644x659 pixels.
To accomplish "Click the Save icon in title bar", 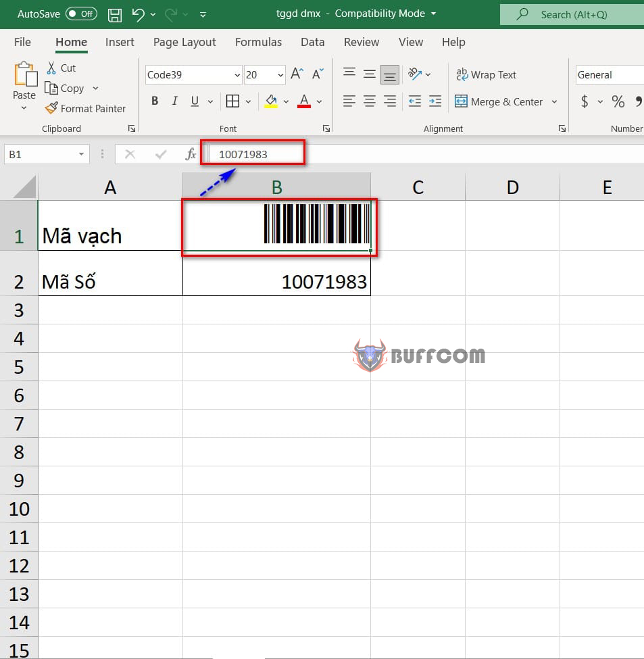I will [115, 15].
